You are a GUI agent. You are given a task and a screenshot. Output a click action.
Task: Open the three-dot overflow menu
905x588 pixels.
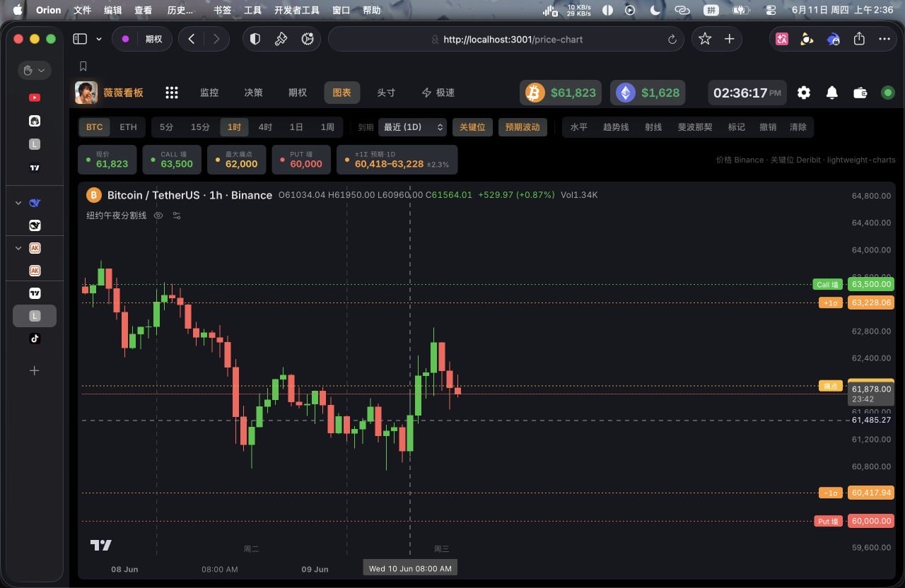884,39
